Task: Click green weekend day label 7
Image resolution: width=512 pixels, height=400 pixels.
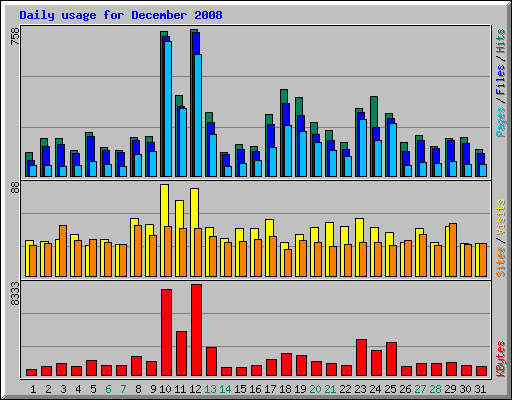Action: coord(123,389)
